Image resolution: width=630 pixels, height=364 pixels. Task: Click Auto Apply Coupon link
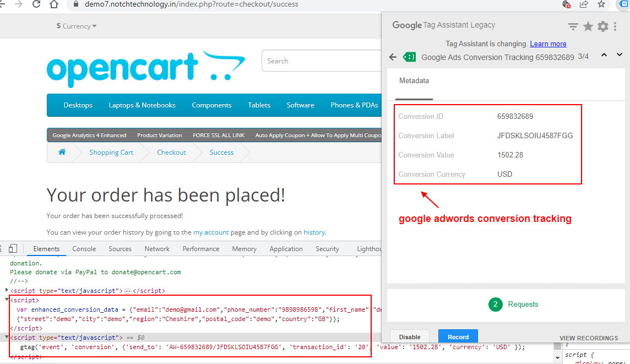pyautogui.click(x=318, y=135)
